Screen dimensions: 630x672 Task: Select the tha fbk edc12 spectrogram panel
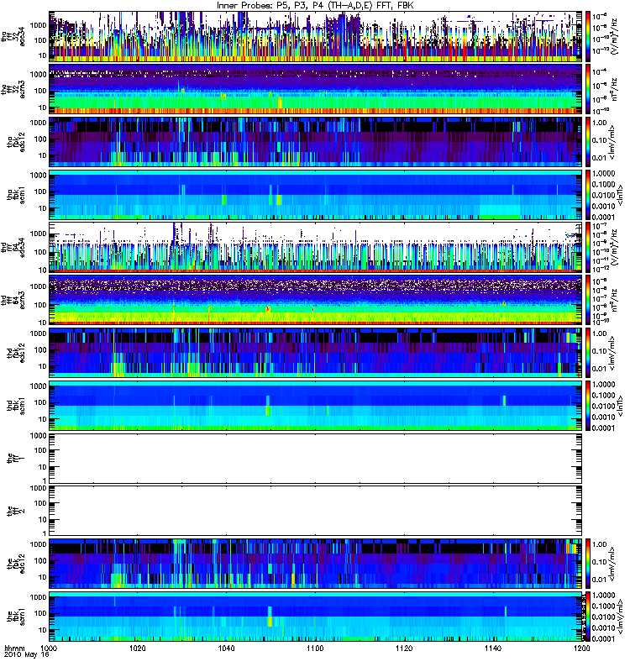click(x=318, y=143)
